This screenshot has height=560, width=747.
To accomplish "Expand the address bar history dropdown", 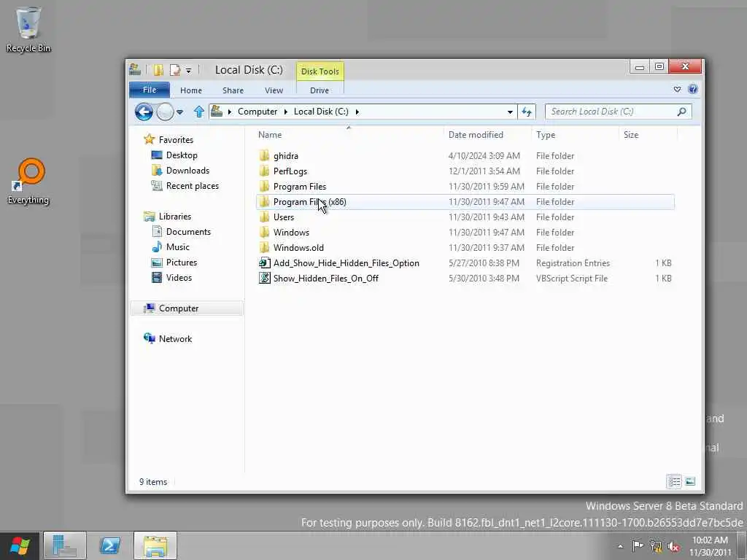I will click(x=510, y=112).
